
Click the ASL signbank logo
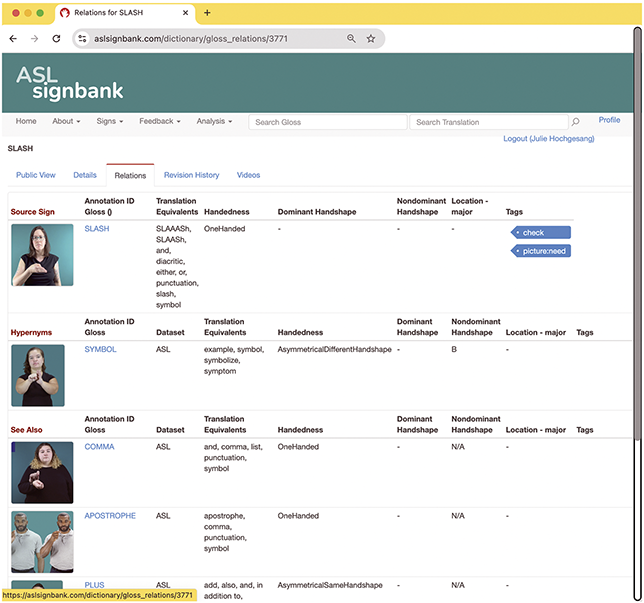click(69, 83)
